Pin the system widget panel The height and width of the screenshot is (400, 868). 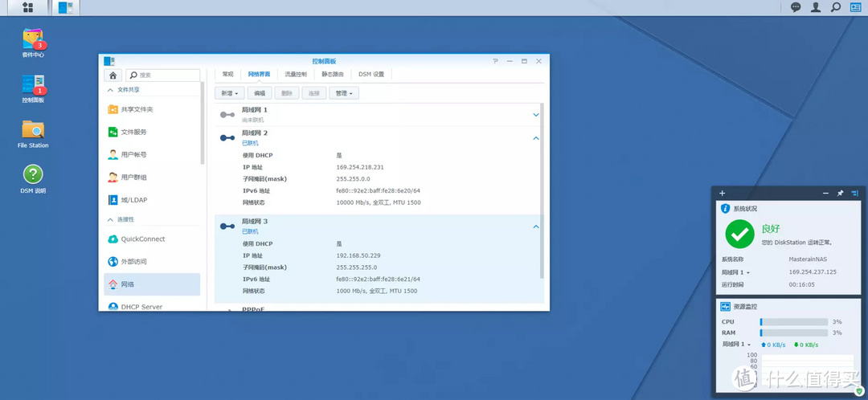click(840, 194)
